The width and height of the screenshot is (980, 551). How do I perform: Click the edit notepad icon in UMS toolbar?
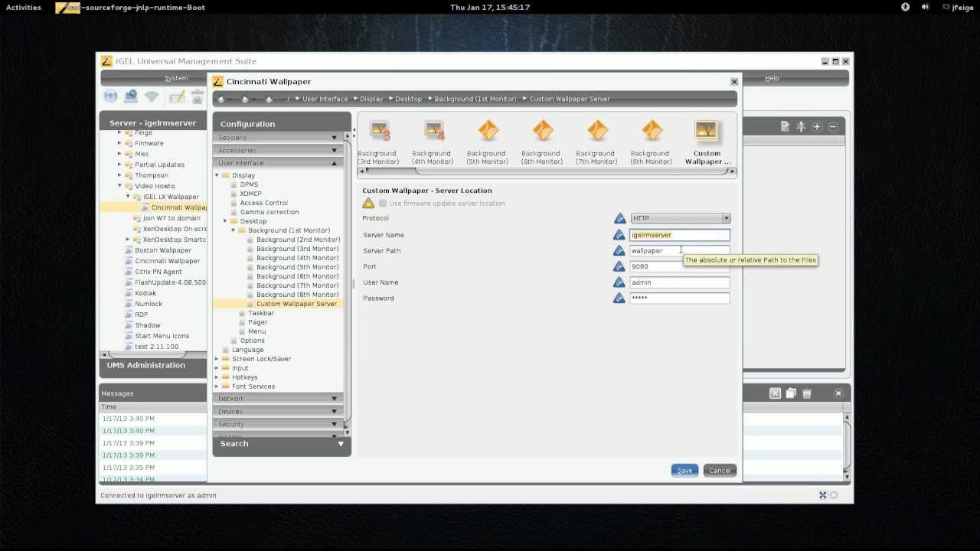[x=177, y=96]
